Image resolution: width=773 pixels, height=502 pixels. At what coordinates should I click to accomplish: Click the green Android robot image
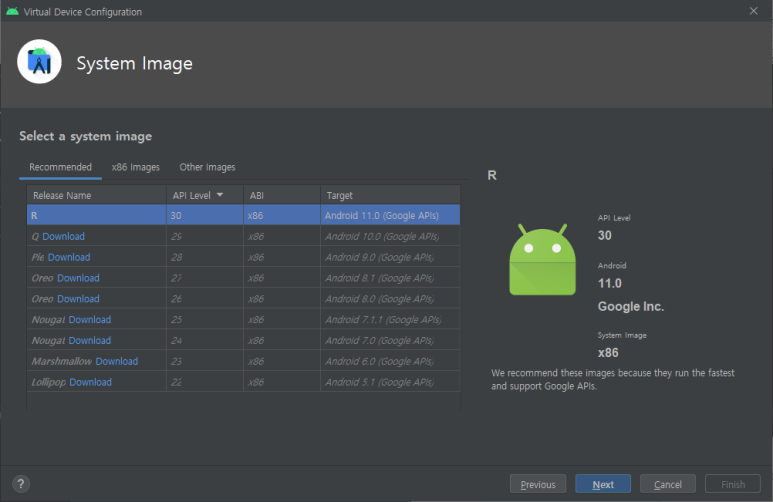[x=542, y=260]
